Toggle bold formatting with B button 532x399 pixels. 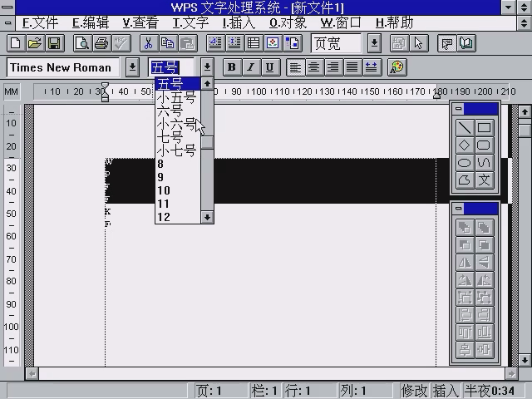232,67
